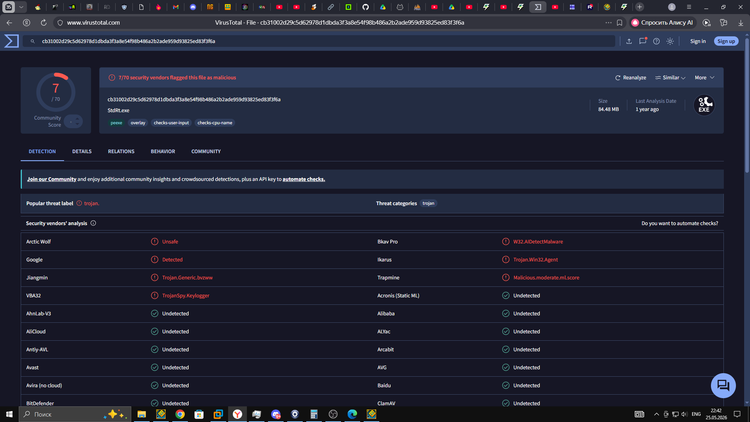The width and height of the screenshot is (750, 422).
Task: Open the notifications chat icon in header
Action: [x=643, y=41]
